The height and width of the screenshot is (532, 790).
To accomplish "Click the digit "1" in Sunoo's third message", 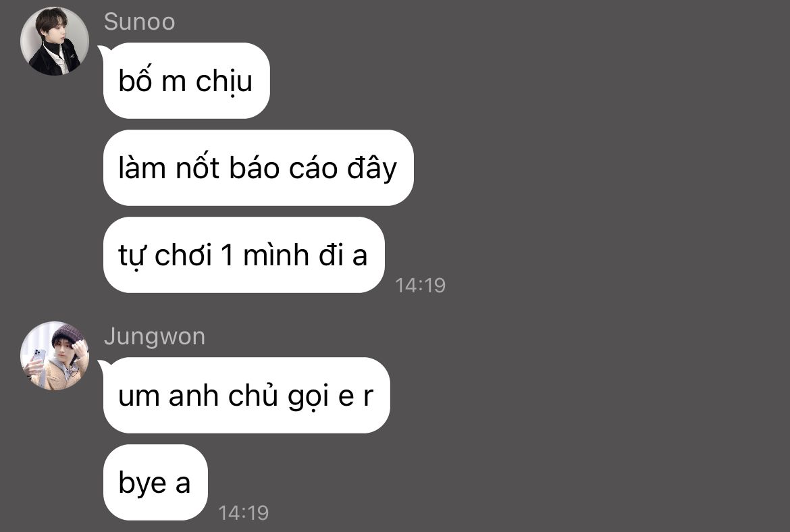I will (228, 255).
